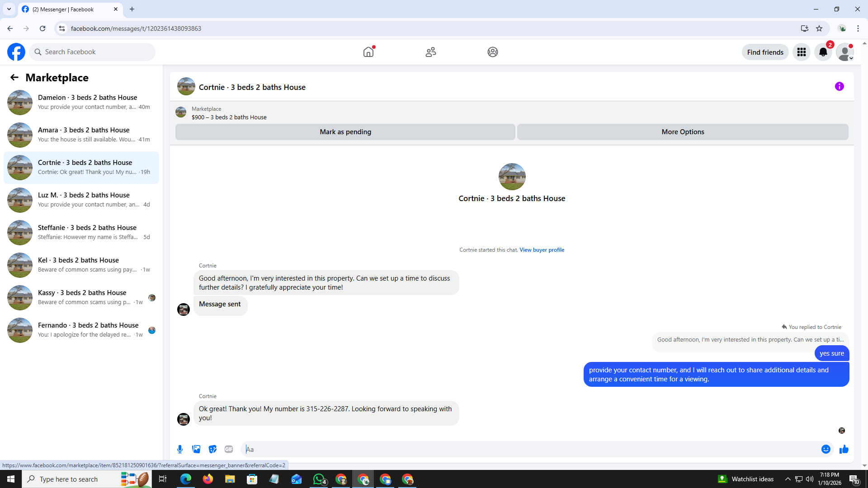The width and height of the screenshot is (868, 488).
Task: Open Facebook notifications bell
Action: (823, 52)
